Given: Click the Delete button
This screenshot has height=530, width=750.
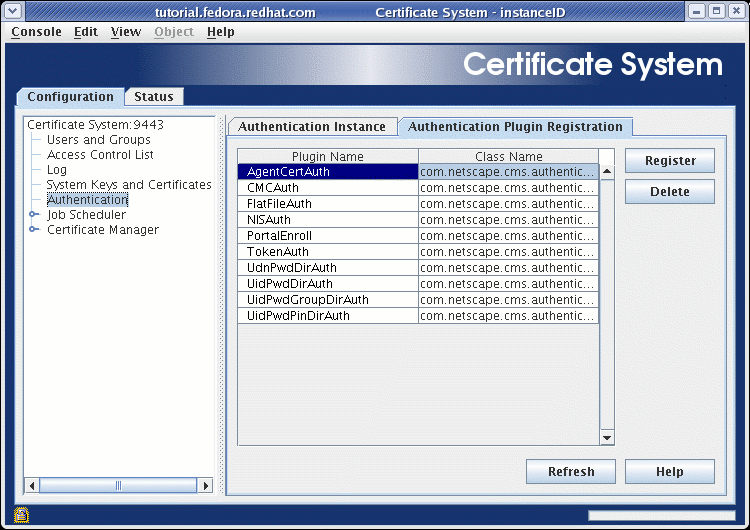Looking at the screenshot, I should (670, 192).
